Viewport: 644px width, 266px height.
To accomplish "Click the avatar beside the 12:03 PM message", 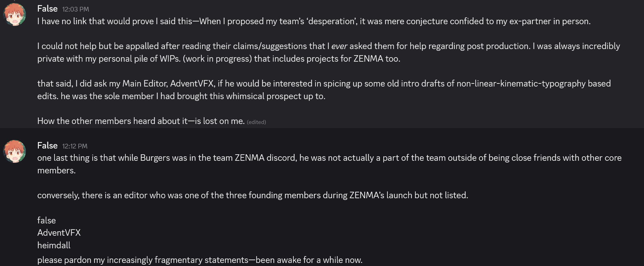I will coord(15,15).
